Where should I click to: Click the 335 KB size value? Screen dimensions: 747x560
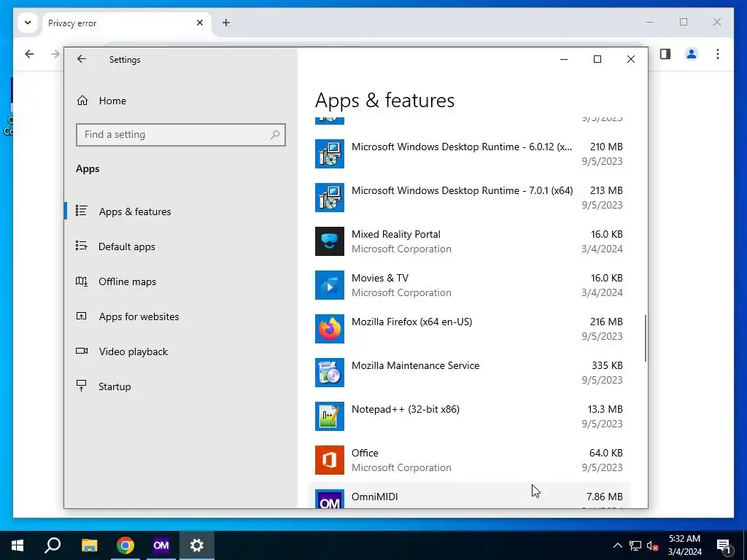point(607,366)
